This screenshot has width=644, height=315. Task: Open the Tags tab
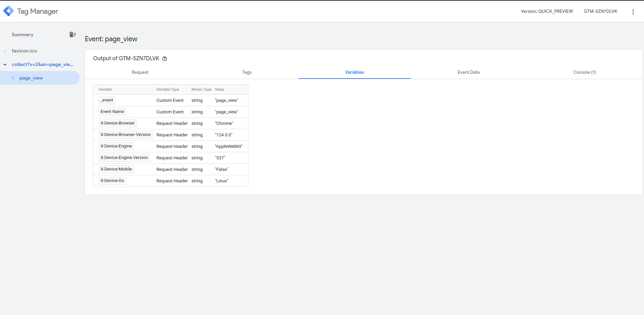[x=247, y=72]
